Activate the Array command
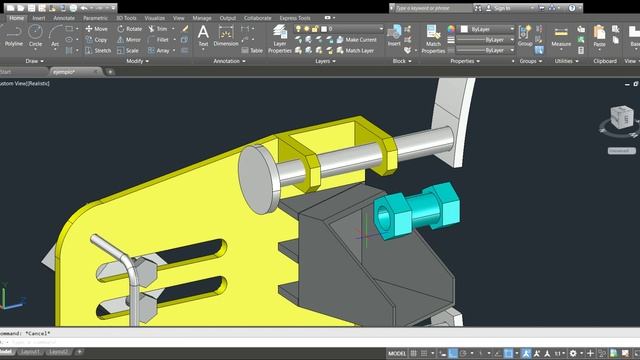Viewport: 640px width, 360px height. coord(158,51)
